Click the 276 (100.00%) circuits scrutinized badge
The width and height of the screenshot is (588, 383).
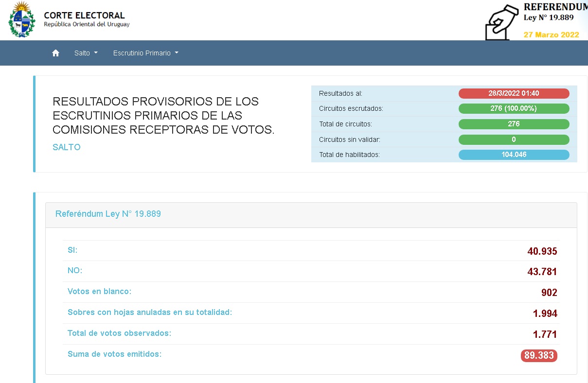pos(514,108)
